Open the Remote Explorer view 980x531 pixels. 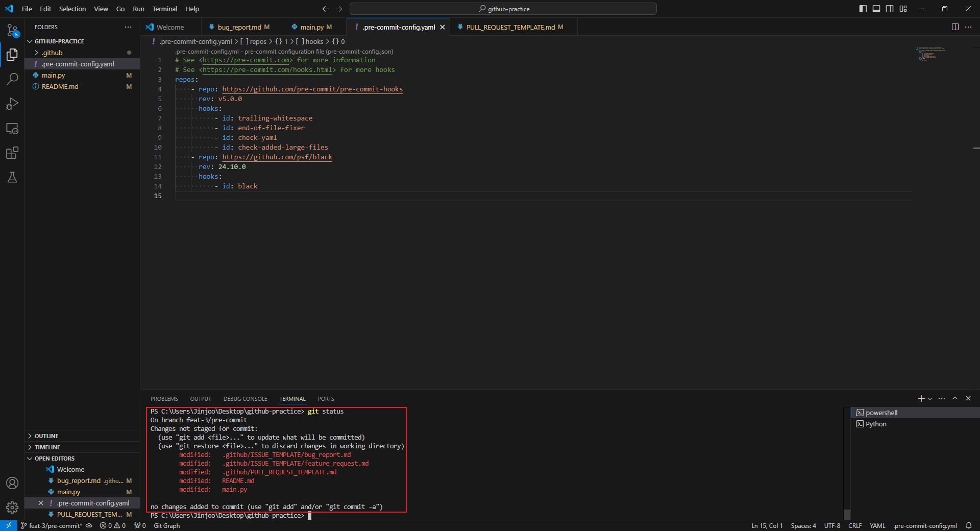pos(12,128)
